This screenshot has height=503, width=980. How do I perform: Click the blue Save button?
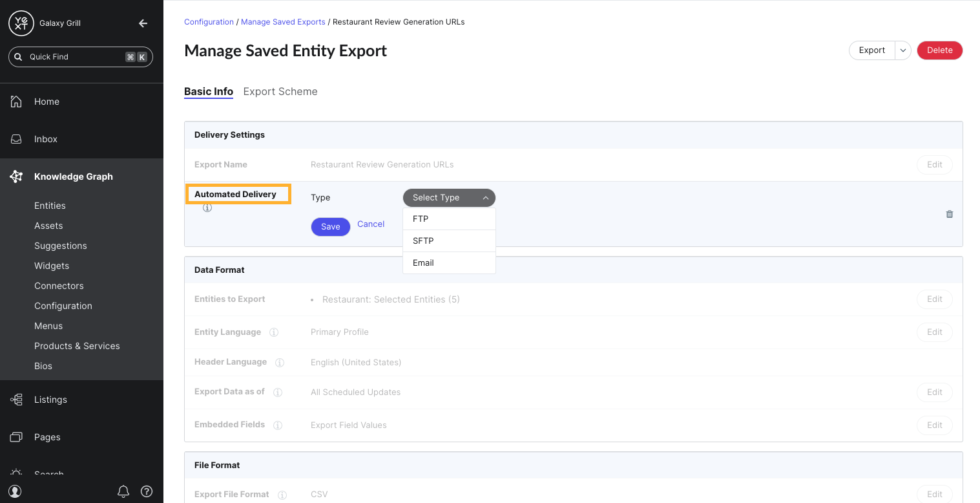331,226
